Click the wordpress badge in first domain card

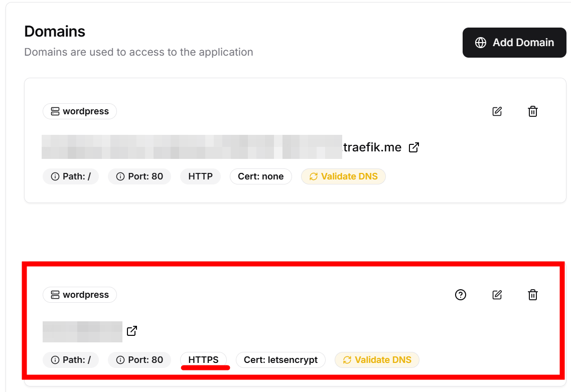tap(80, 111)
